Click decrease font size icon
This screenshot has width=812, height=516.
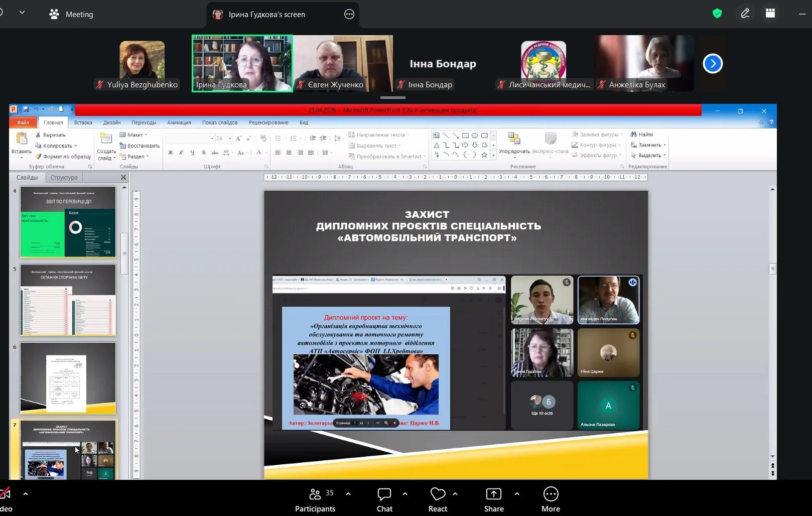248,138
